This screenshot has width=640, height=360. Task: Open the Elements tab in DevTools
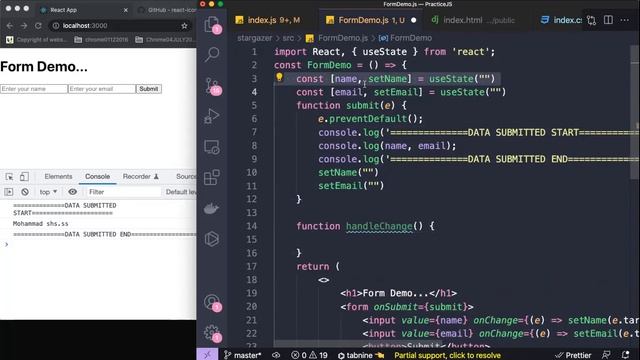pos(58,176)
